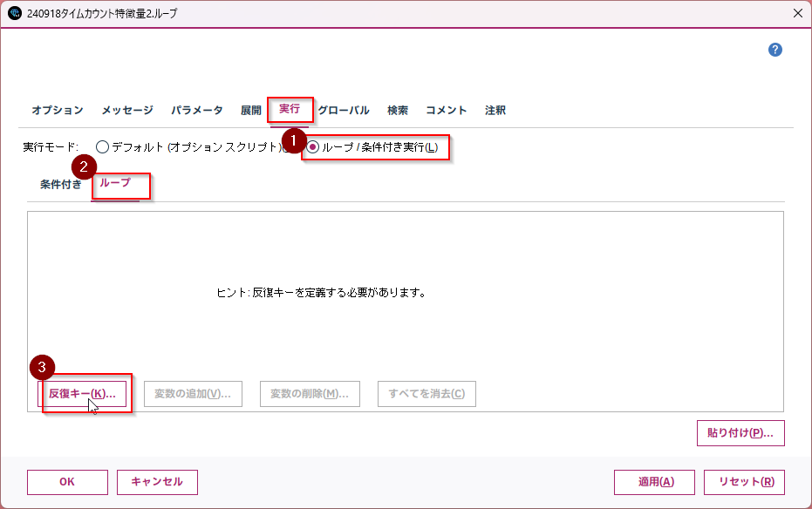Screen dimensions: 812x509
Task: Switch to the 検索 tab
Action: (398, 110)
